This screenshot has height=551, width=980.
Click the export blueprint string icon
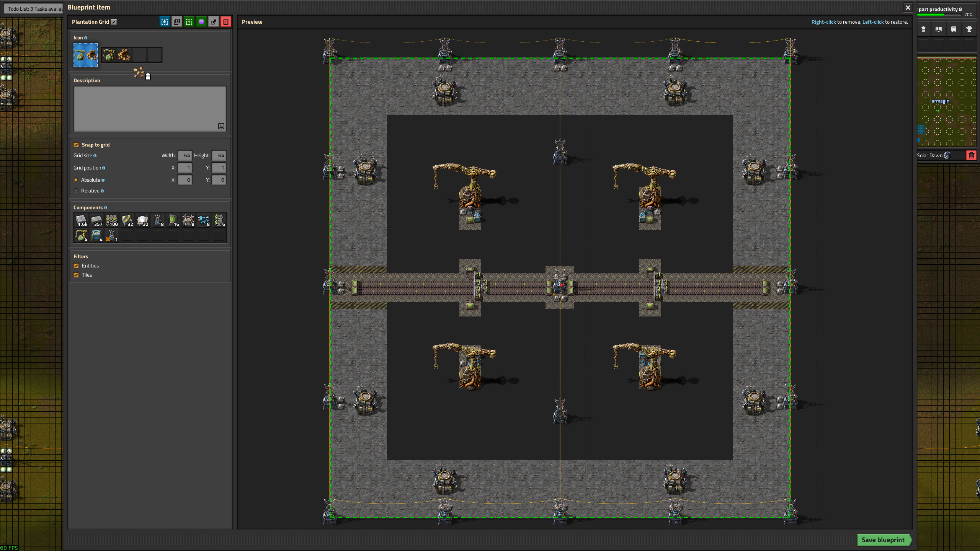(214, 22)
